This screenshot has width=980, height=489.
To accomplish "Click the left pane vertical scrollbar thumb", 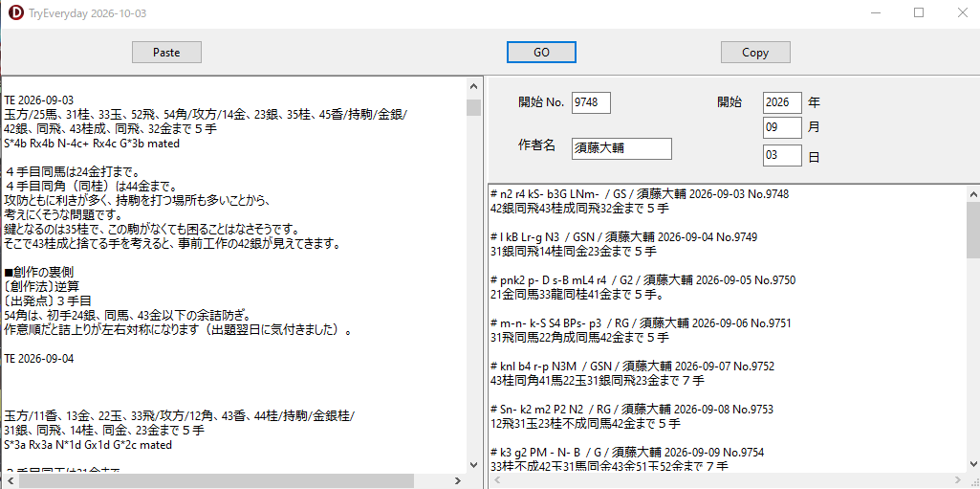I will [x=474, y=107].
